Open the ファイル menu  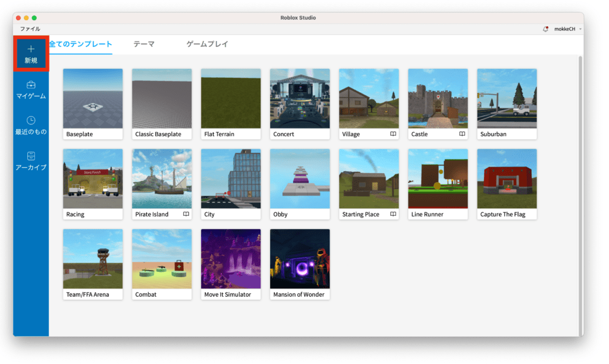pyautogui.click(x=30, y=29)
